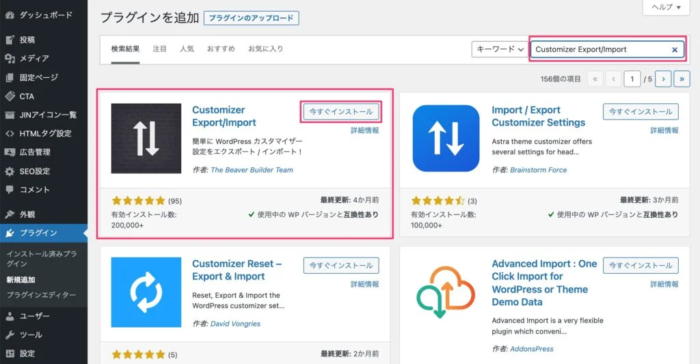Image resolution: width=700 pixels, height=364 pixels.
Task: Click star rating of Import / Export Customizer (3)
Action: click(x=438, y=201)
